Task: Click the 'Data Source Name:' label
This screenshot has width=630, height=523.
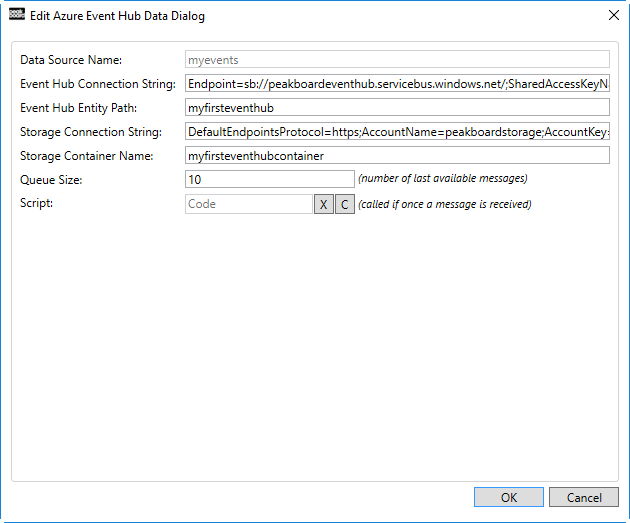Action: point(71,60)
